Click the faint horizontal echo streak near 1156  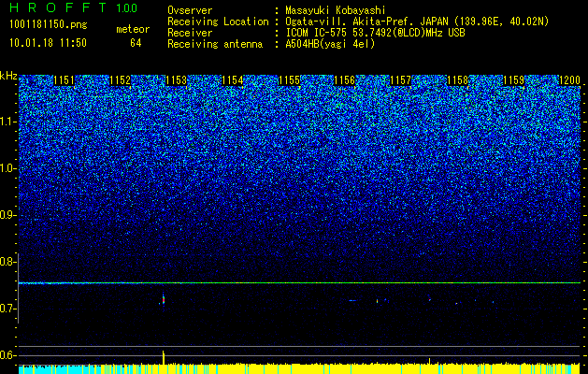(x=352, y=300)
